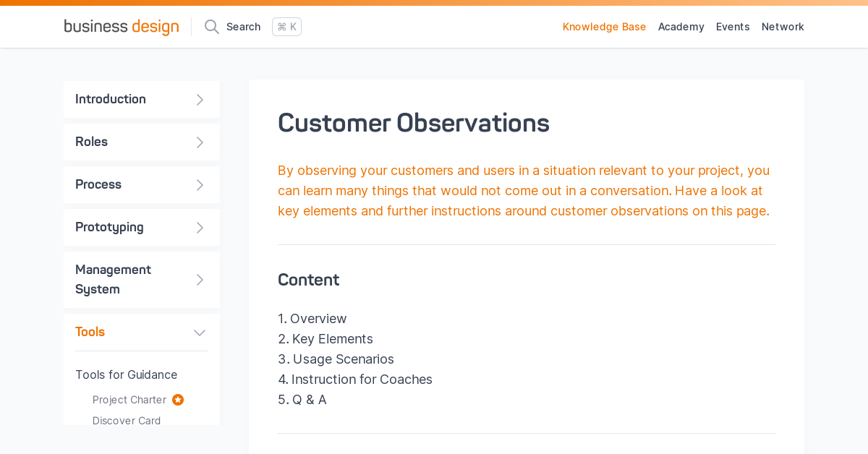Go to the Academy nav item
The width and height of the screenshot is (868, 454).
[x=681, y=27]
